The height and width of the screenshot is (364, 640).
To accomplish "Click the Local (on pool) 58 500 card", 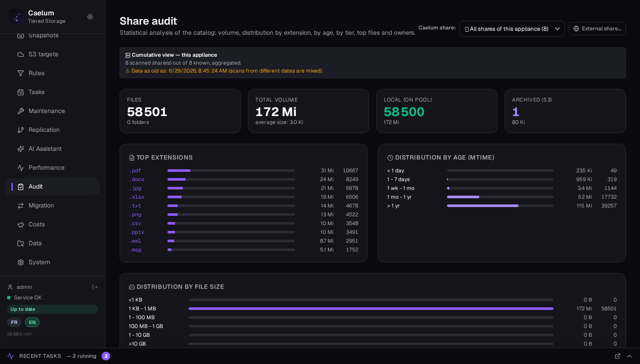I will 437,111.
